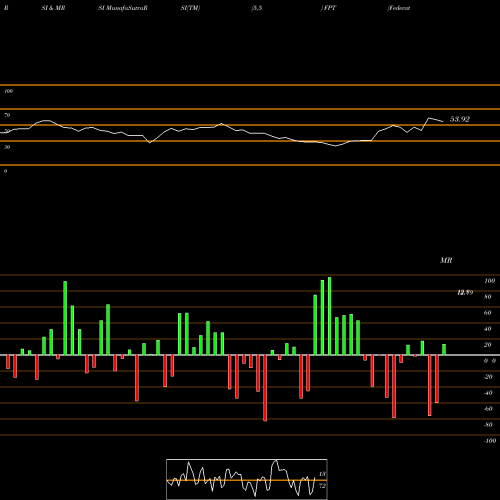The image size is (500, 500).
Task: Click the MR axis label -60
Action: [488, 409]
